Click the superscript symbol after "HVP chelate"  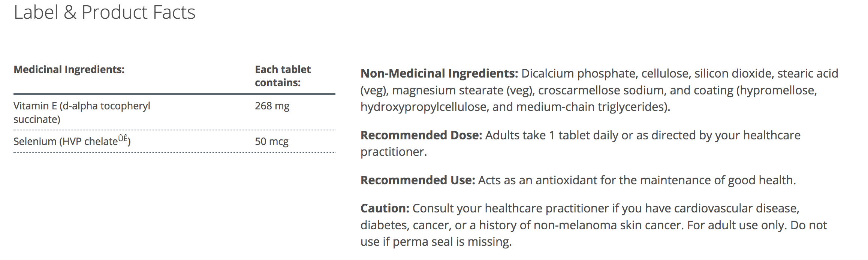pyautogui.click(x=123, y=138)
